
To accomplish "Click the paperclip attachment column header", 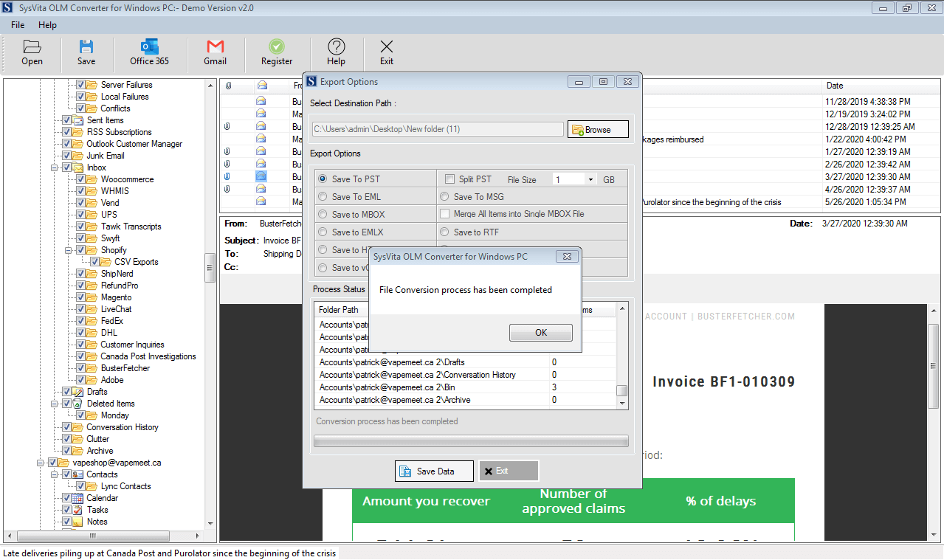I will (x=228, y=86).
